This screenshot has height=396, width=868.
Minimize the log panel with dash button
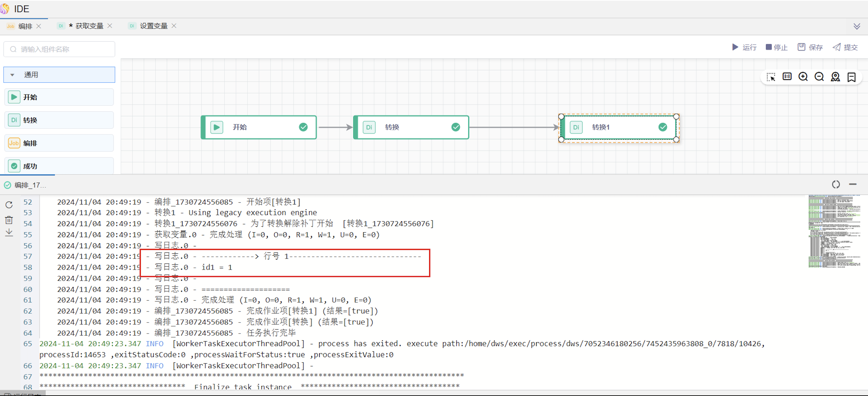[852, 184]
